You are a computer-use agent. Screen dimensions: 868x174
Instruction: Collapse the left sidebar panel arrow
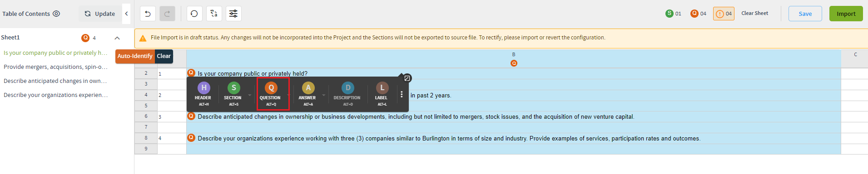pos(127,14)
